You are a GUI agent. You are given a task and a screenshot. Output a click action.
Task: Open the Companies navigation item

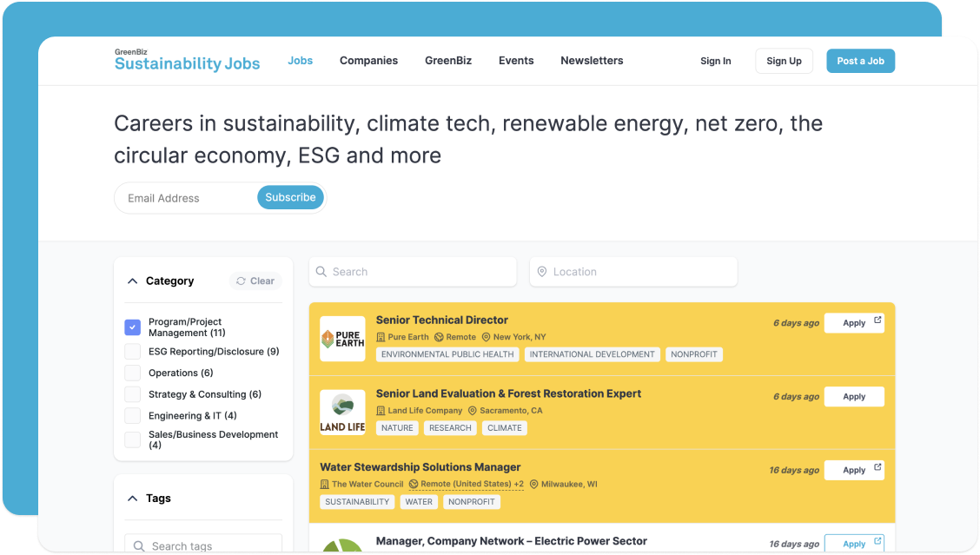point(368,61)
